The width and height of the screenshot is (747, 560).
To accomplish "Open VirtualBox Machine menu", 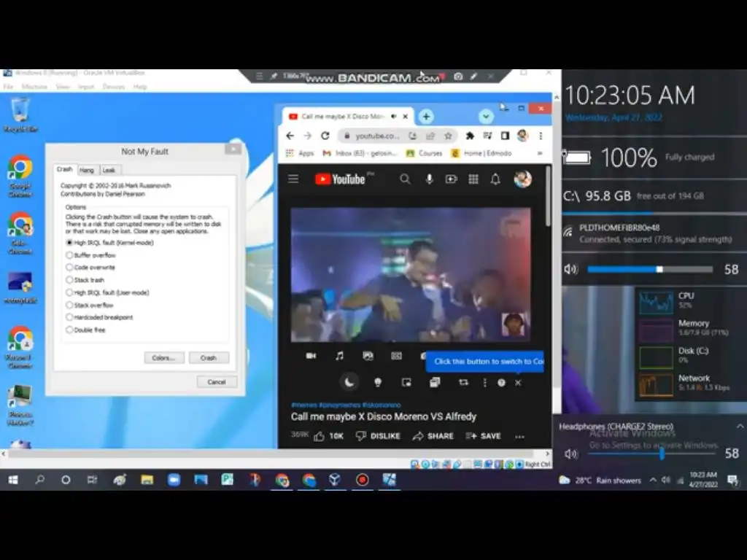I will (34, 87).
